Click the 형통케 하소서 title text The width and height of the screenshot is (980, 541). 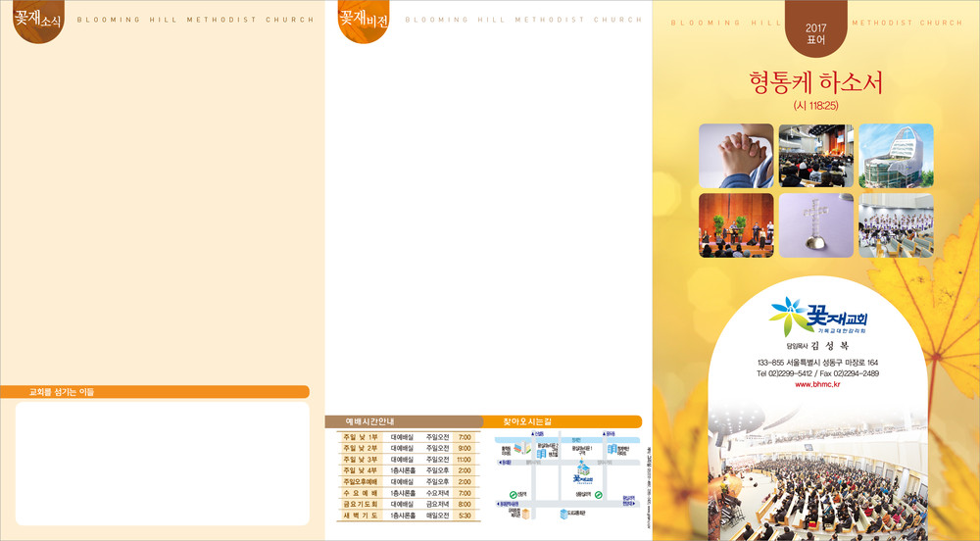coord(815,82)
